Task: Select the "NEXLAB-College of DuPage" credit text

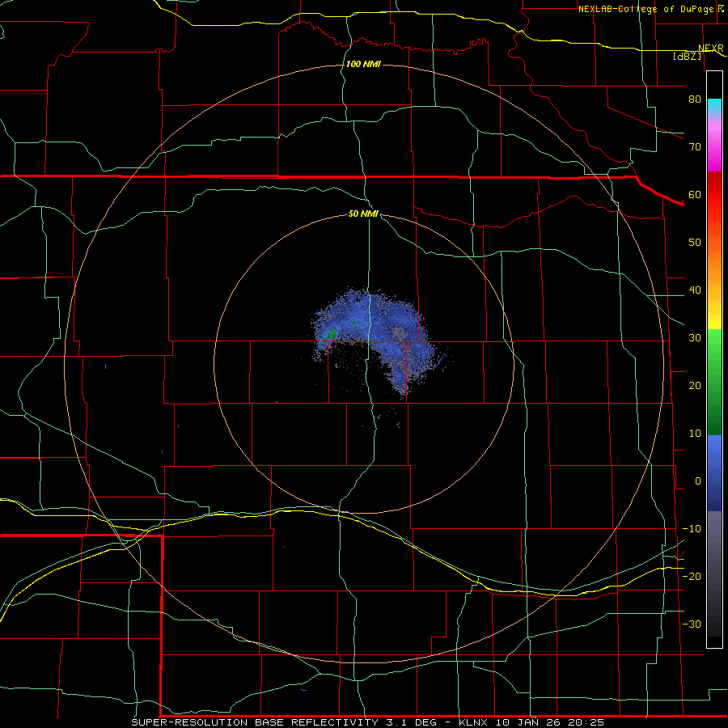Action: pos(645,9)
